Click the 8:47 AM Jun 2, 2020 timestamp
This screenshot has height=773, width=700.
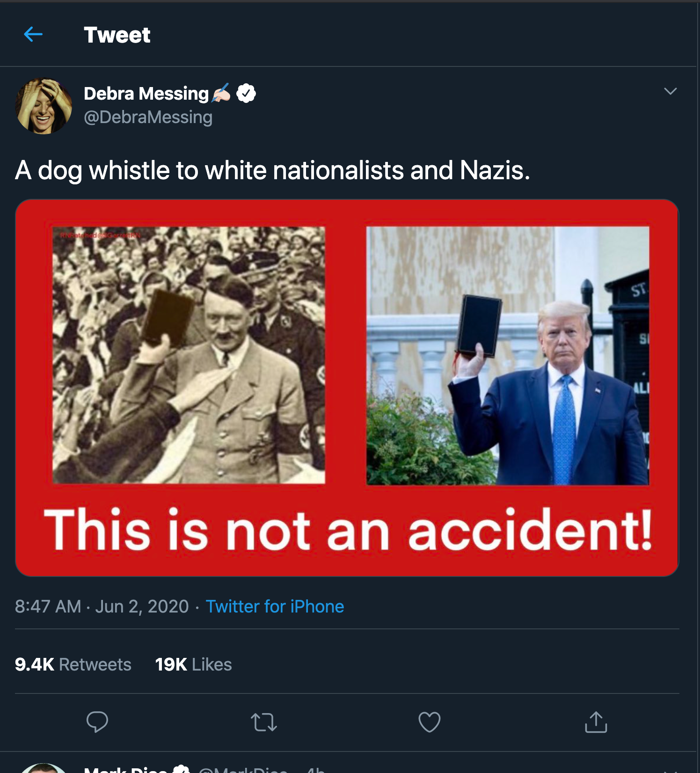click(102, 606)
